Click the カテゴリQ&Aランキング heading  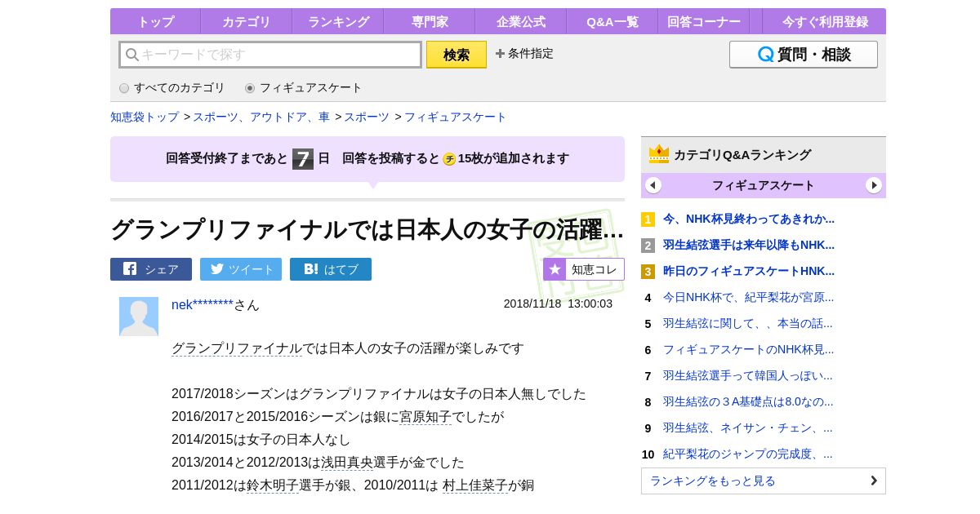click(742, 154)
